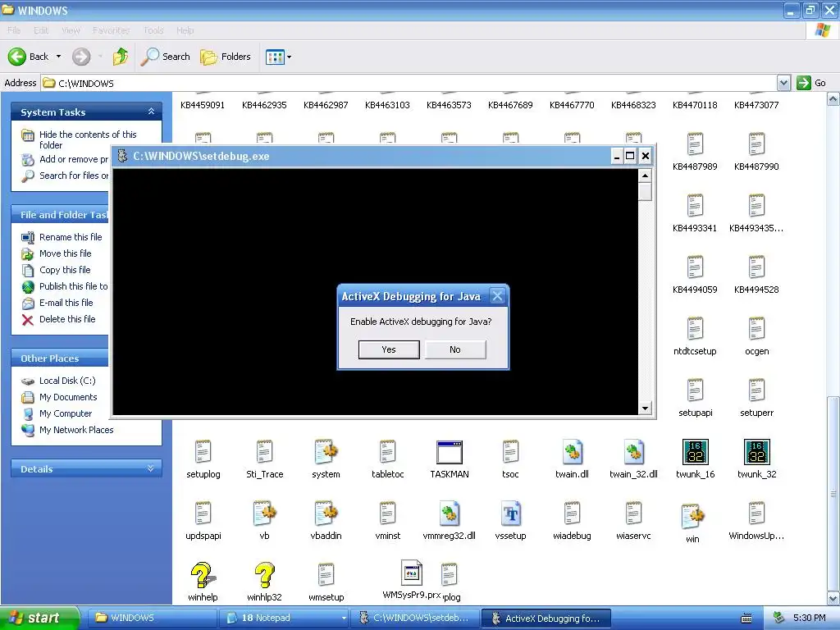Click the Go button

811,83
